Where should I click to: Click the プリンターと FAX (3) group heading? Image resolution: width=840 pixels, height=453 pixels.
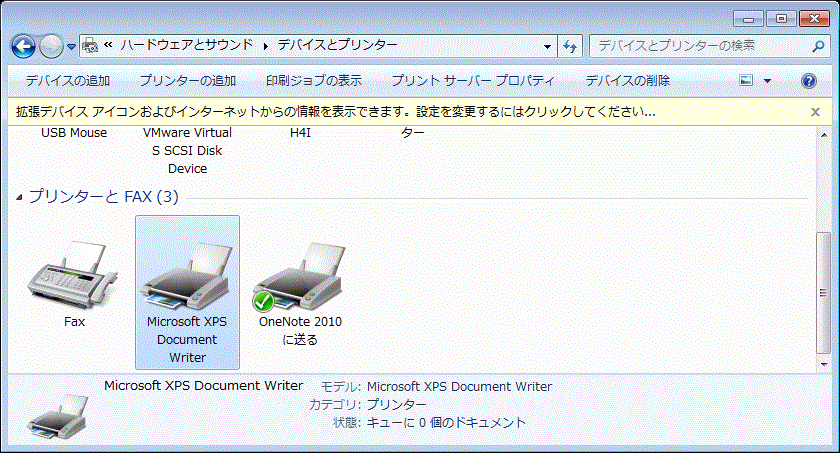(103, 197)
